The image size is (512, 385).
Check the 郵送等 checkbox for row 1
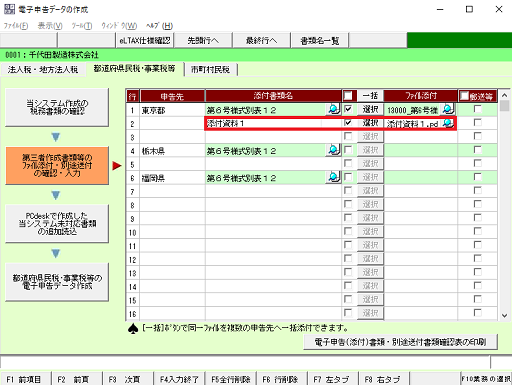pos(478,109)
